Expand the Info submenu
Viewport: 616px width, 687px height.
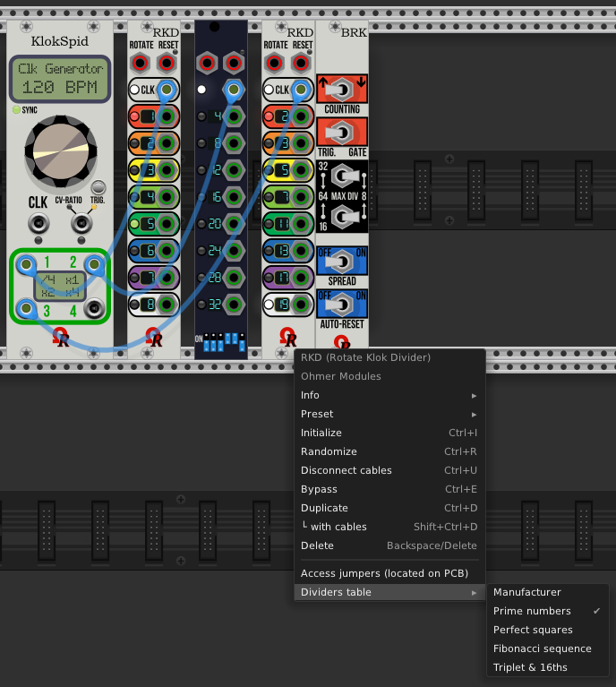(x=389, y=395)
